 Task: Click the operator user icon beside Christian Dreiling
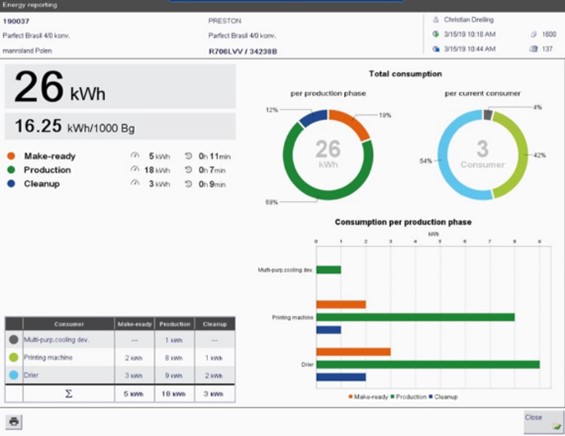(x=436, y=20)
